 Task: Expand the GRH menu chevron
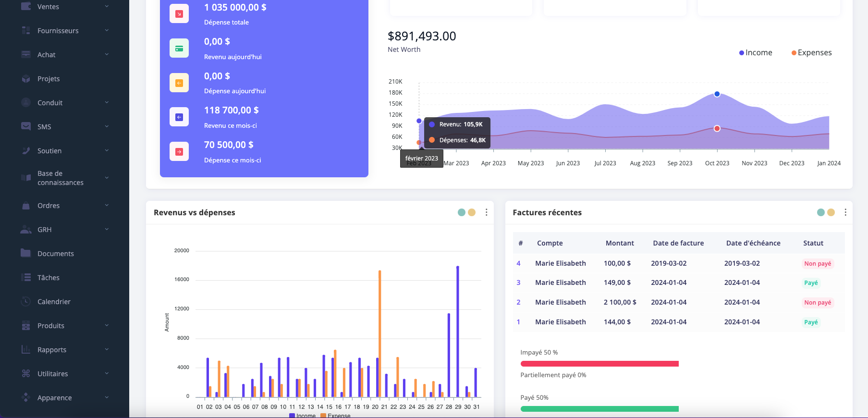pyautogui.click(x=107, y=229)
